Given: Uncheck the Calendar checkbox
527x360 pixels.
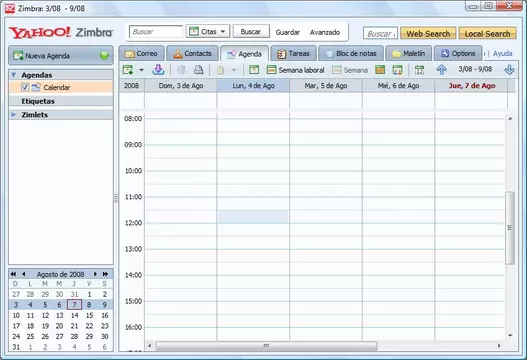Looking at the screenshot, I should [x=25, y=87].
